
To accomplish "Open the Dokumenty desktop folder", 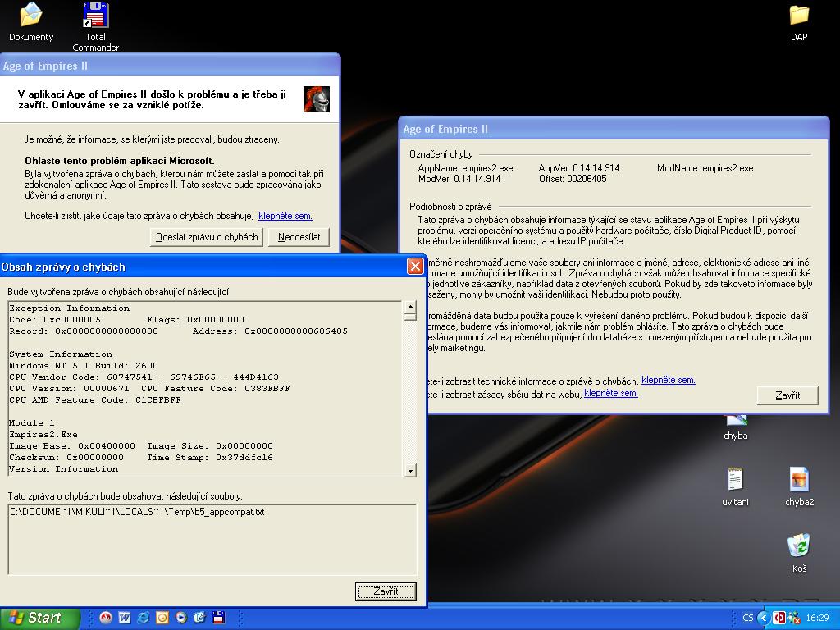I will tap(31, 16).
